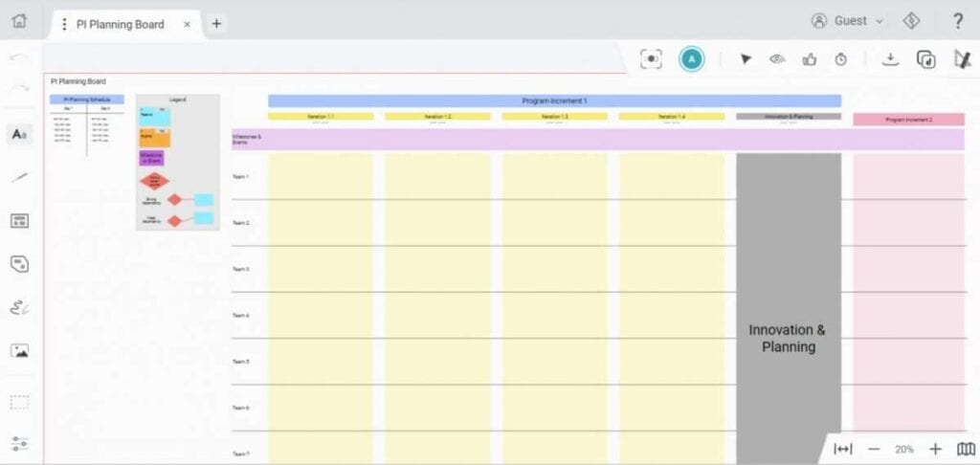Click the thumbs-up voting icon

tap(810, 59)
